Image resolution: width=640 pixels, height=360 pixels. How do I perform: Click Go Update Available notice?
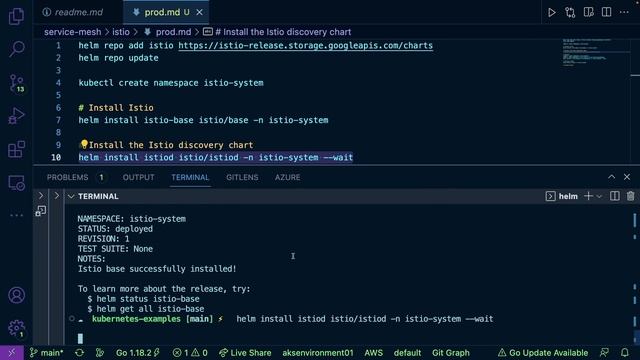point(543,353)
